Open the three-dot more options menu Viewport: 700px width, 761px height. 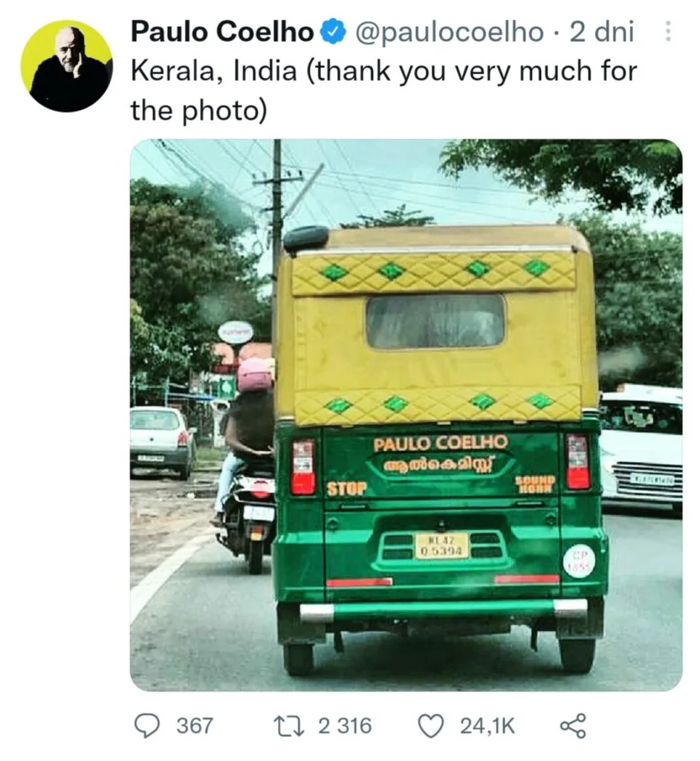pyautogui.click(x=667, y=31)
